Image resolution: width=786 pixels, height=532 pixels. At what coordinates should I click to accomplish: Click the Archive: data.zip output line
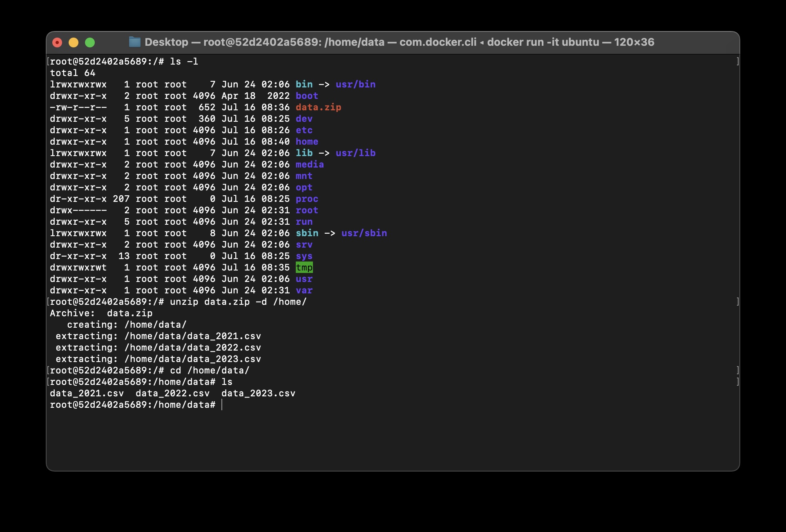tap(101, 313)
